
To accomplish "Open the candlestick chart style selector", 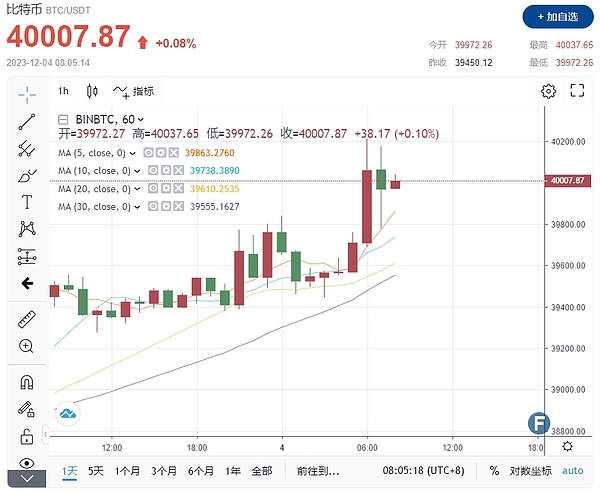I will (93, 91).
